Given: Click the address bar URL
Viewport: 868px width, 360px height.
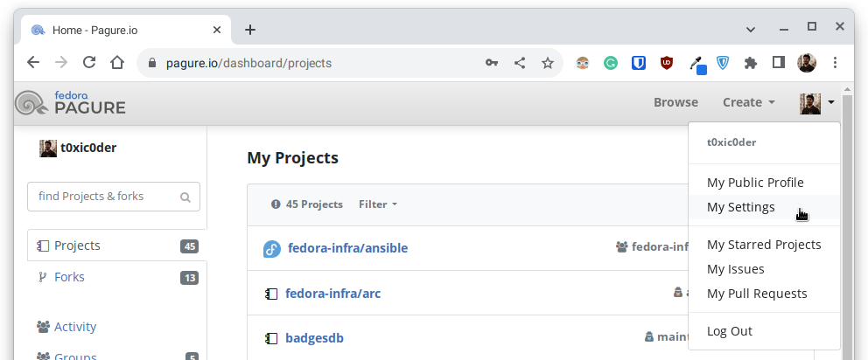Looking at the screenshot, I should 248,63.
